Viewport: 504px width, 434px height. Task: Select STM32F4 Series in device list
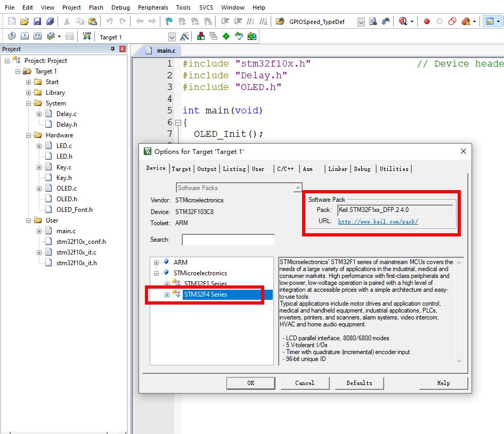(206, 294)
